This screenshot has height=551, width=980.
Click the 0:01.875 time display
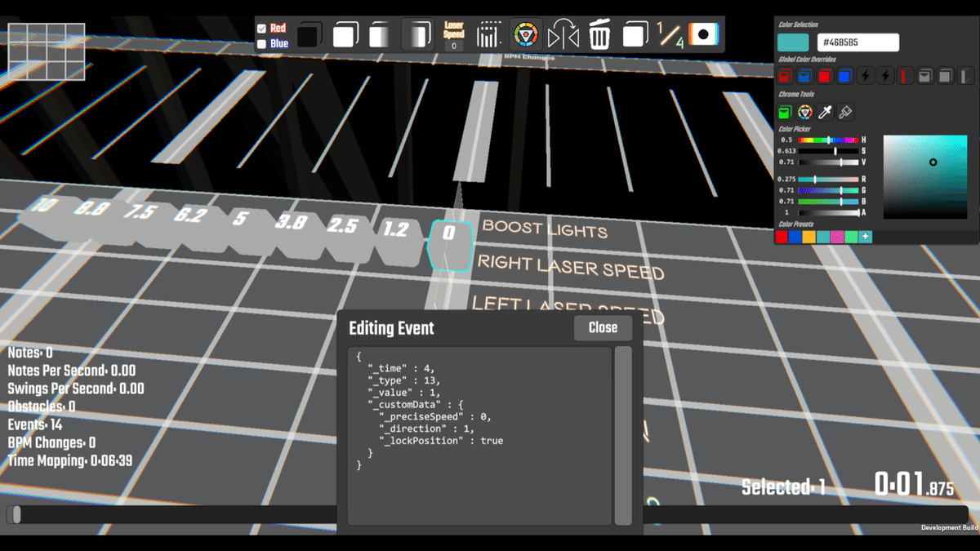point(914,484)
